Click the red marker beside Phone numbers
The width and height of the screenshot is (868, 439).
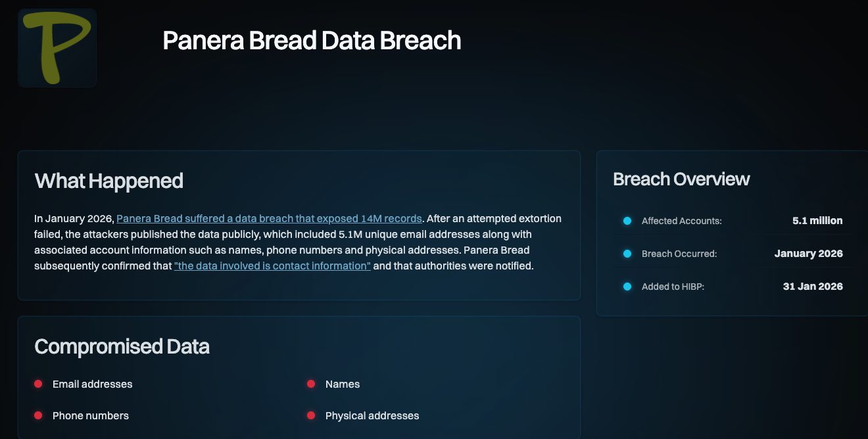[37, 415]
